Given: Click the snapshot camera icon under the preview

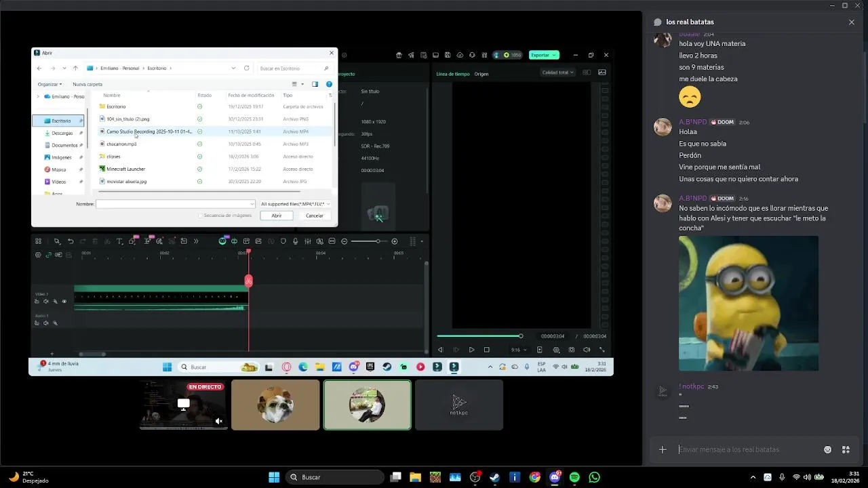Looking at the screenshot, I should 572,350.
